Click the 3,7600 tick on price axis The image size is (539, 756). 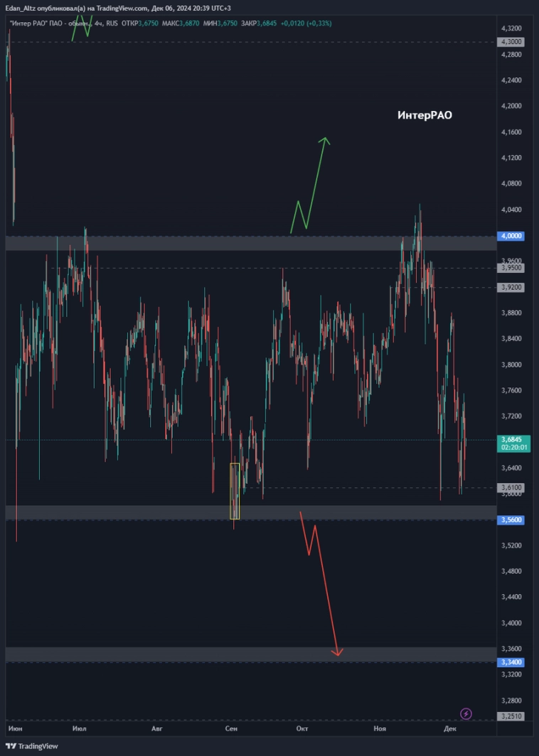(511, 390)
